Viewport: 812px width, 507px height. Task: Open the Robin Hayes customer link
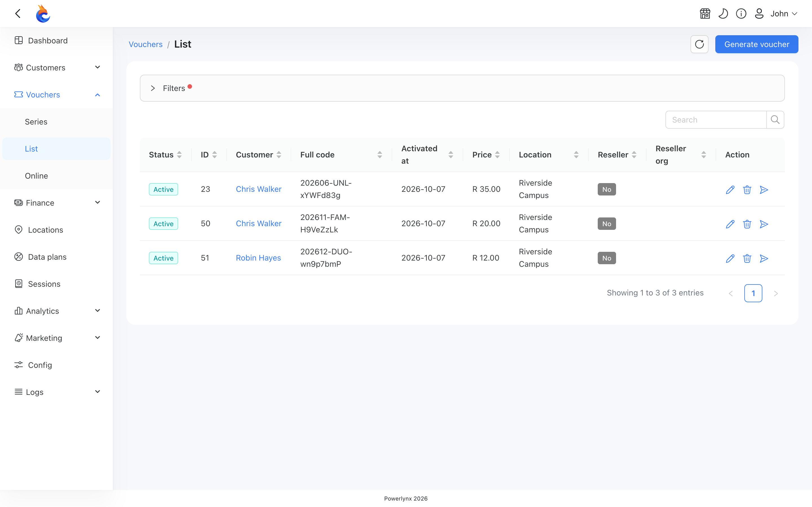(x=258, y=258)
